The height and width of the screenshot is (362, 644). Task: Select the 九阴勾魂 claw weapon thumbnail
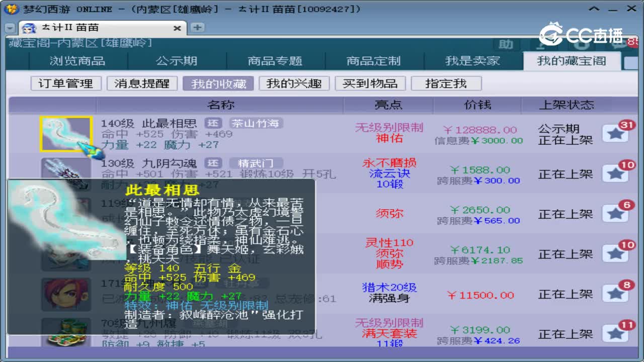[66, 167]
